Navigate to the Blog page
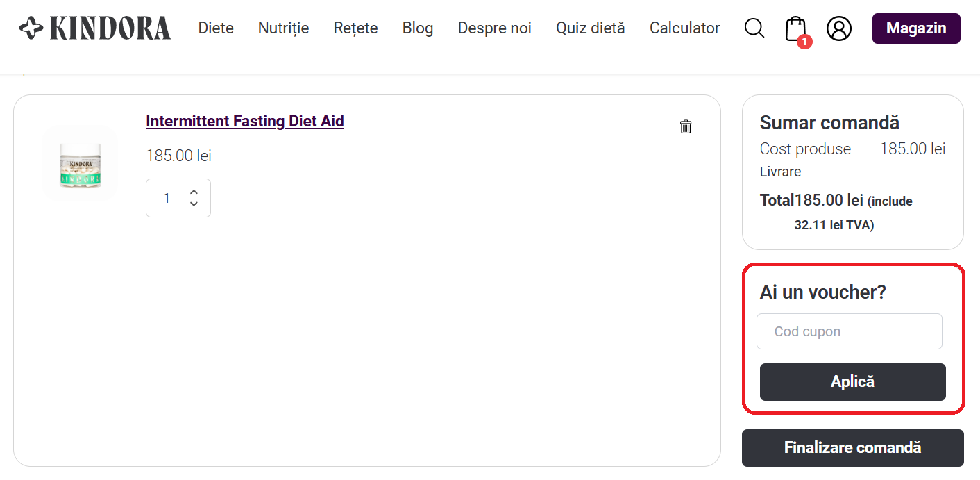The image size is (980, 480). [x=418, y=28]
